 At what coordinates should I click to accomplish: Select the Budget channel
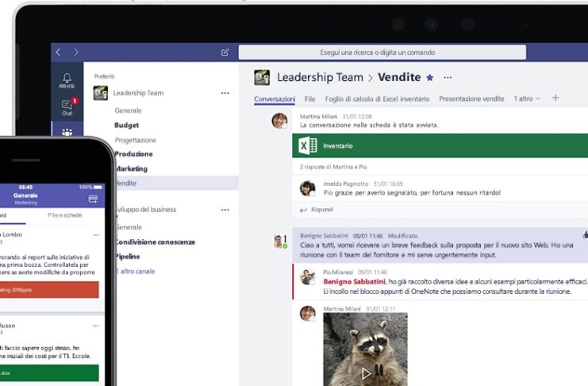(127, 125)
